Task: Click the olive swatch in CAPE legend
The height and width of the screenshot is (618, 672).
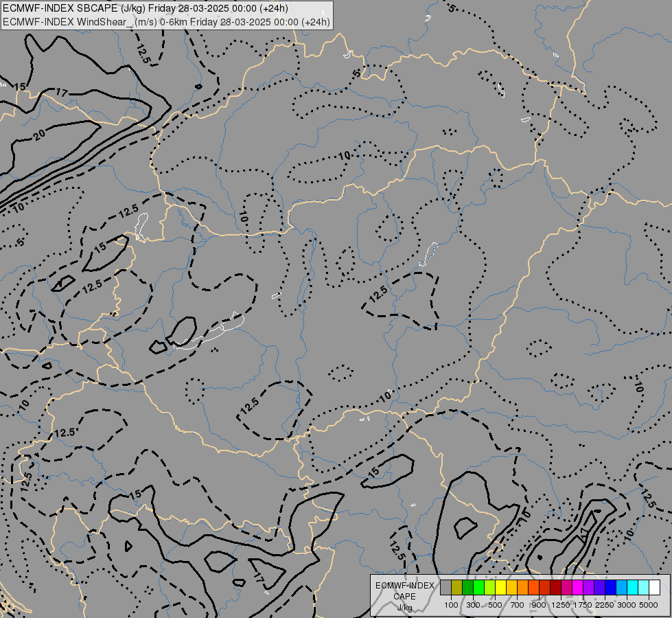Action: 457,588
